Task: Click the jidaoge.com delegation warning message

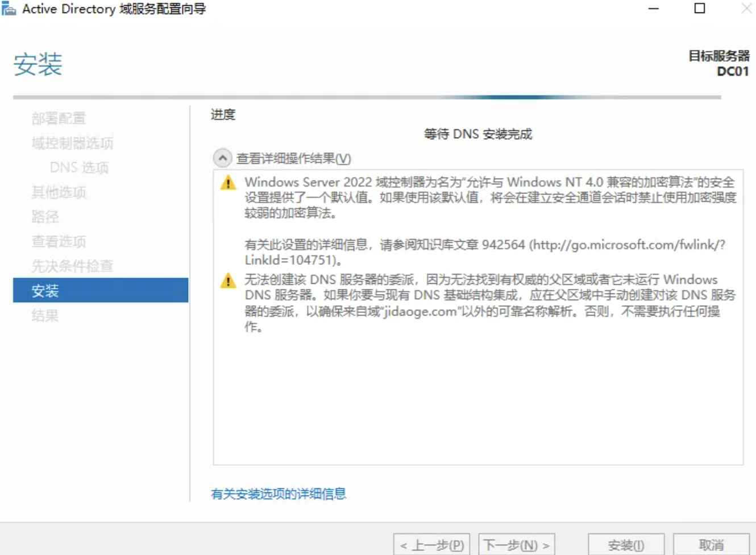Action: pyautogui.click(x=490, y=303)
